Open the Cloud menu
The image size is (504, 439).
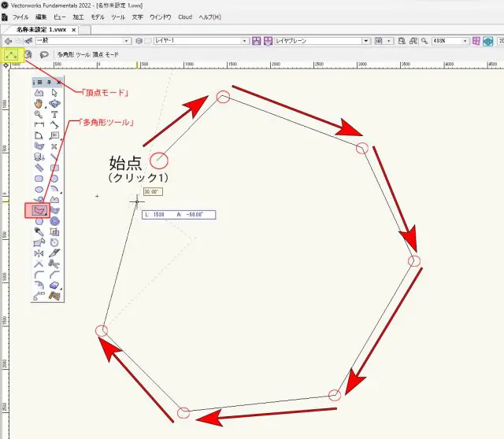click(x=185, y=17)
